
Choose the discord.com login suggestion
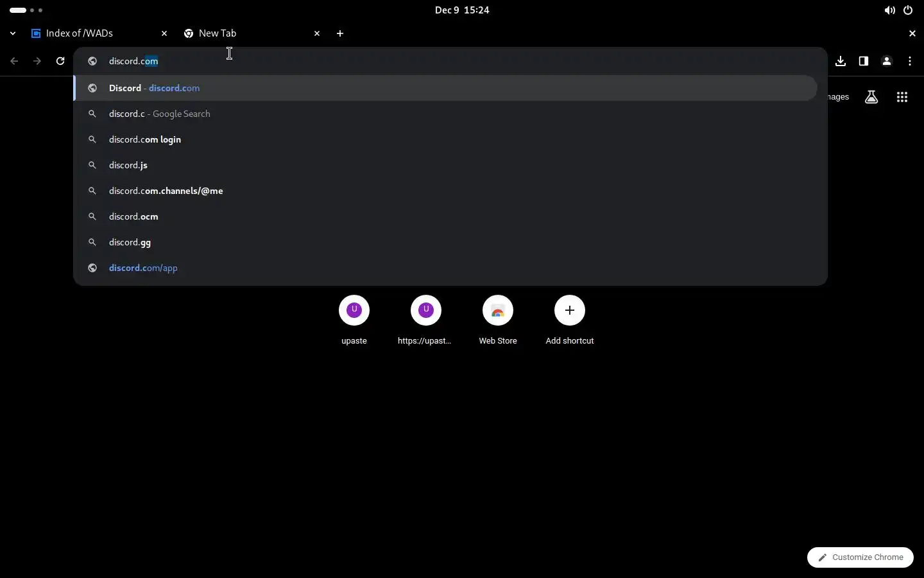click(x=446, y=139)
